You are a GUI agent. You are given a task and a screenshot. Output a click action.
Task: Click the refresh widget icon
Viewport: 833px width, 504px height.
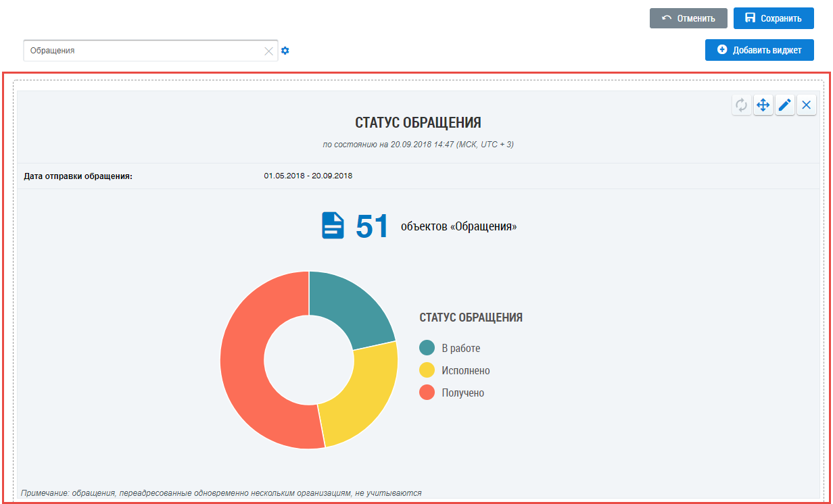click(x=742, y=105)
